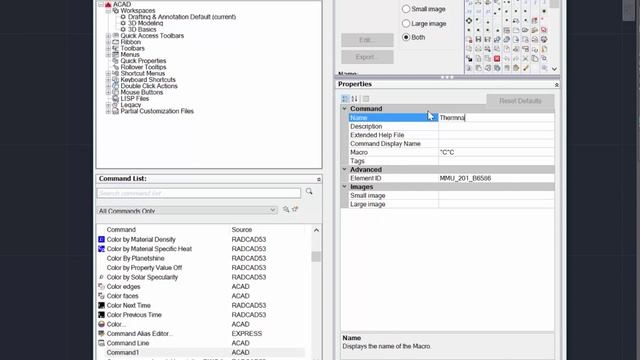This screenshot has width=640, height=360.
Task: Click the Command Display Name property row
Action: click(x=451, y=144)
